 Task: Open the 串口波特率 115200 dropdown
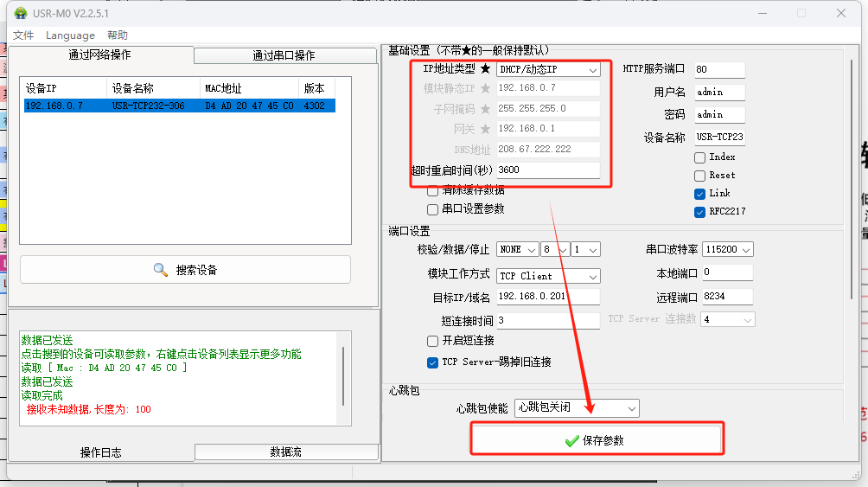[x=727, y=250]
